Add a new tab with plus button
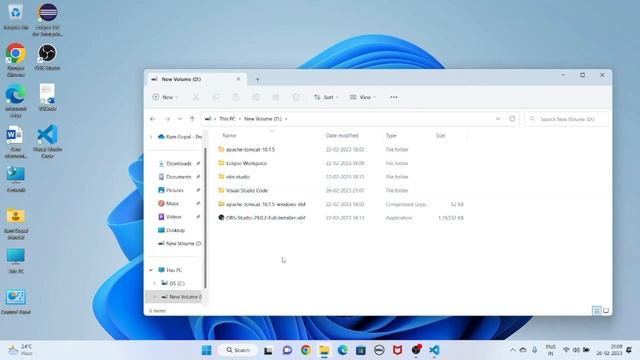The width and height of the screenshot is (640, 360). [x=258, y=80]
